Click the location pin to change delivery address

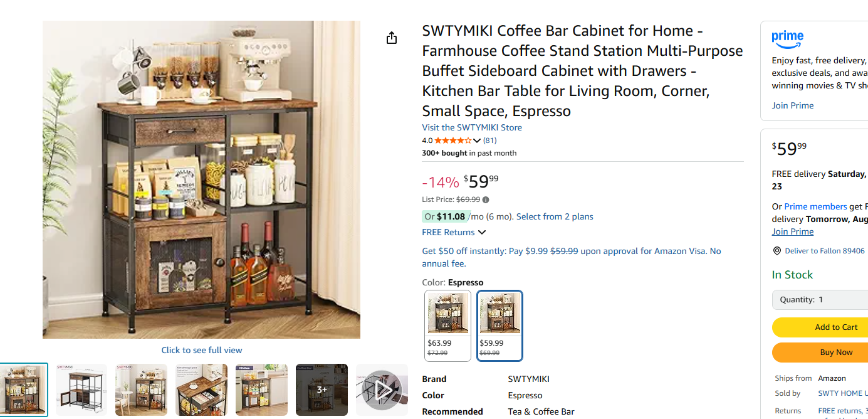point(777,250)
